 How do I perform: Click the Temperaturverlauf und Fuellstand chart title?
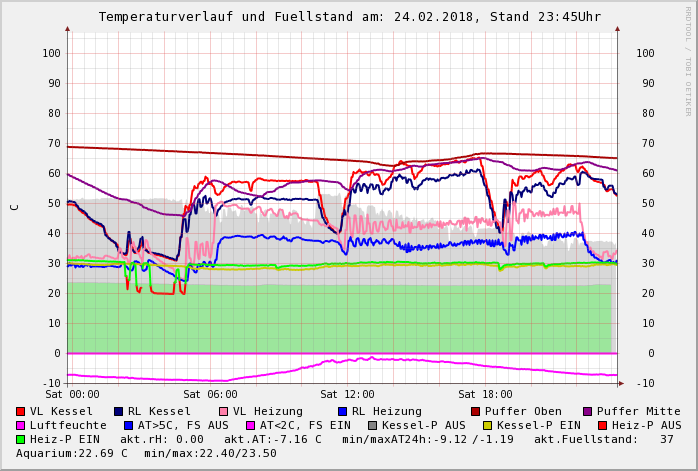[349, 17]
